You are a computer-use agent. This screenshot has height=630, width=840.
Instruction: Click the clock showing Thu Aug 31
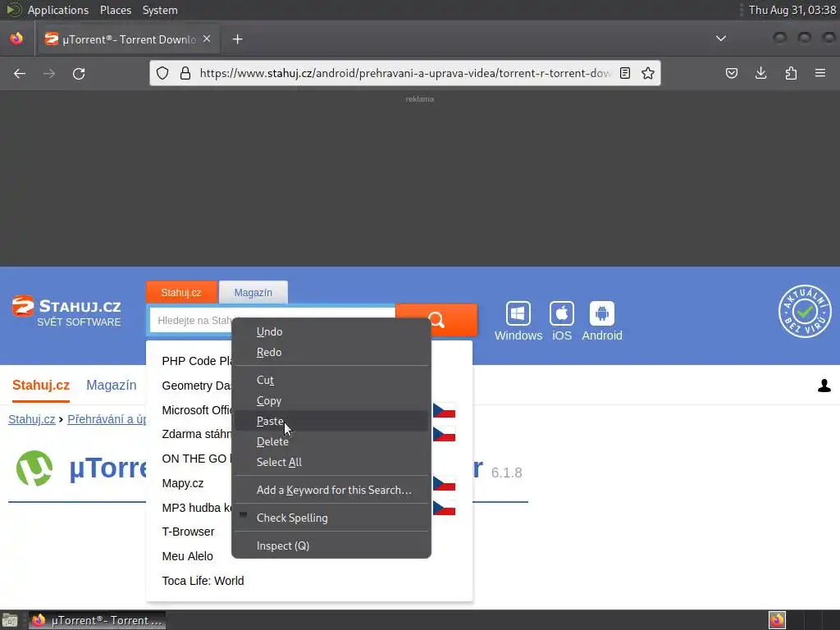click(x=792, y=10)
